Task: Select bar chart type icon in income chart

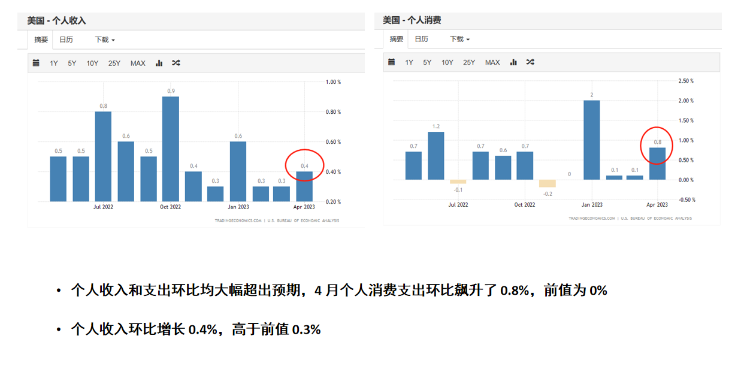Action: pos(159,63)
